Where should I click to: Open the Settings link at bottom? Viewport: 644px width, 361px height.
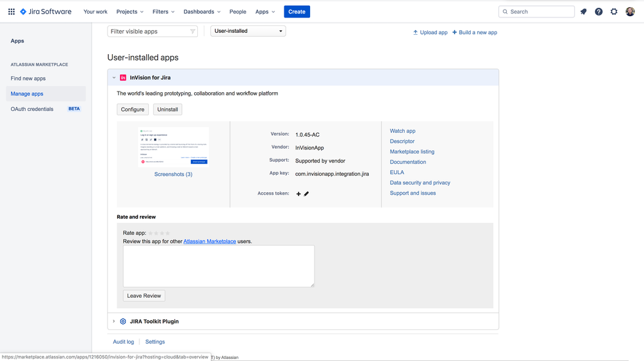[x=155, y=342]
